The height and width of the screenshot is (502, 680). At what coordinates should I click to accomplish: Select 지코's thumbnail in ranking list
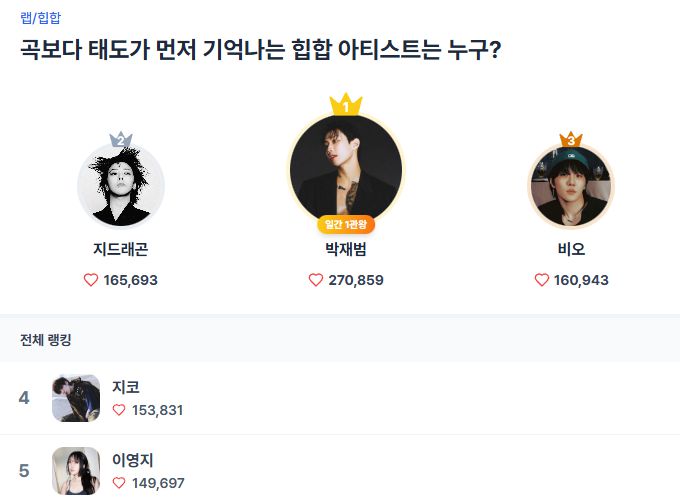[76, 398]
